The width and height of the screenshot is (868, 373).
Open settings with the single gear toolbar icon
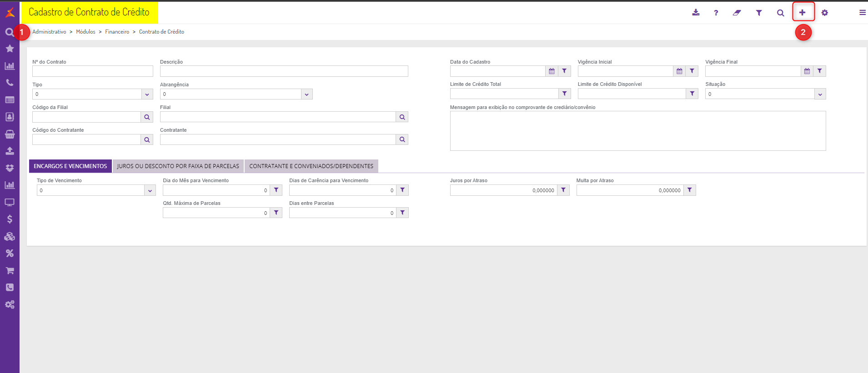pos(825,13)
